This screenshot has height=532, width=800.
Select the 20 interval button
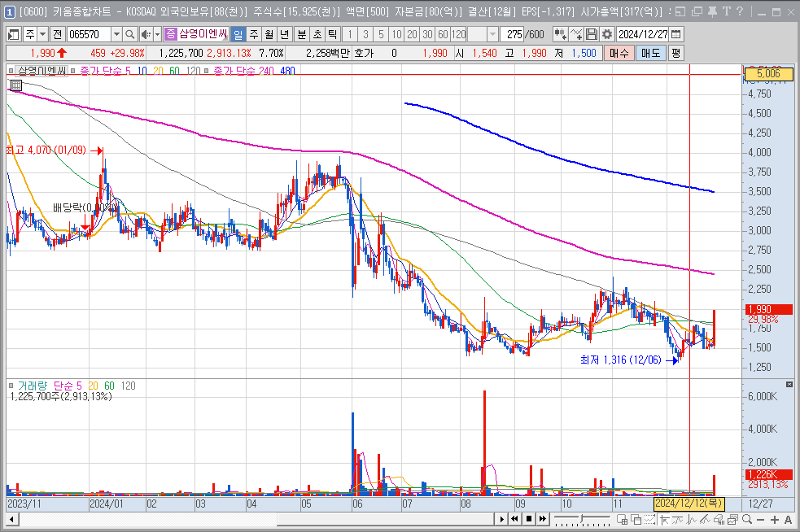pos(413,34)
